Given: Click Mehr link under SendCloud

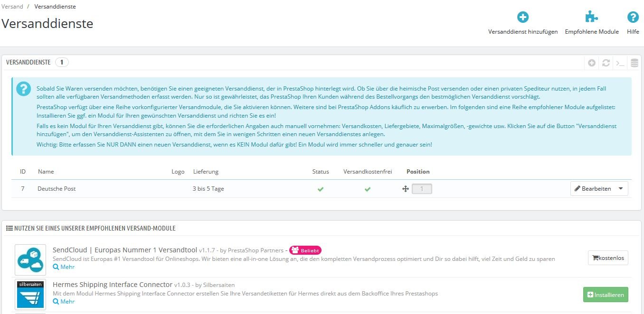Looking at the screenshot, I should [64, 267].
